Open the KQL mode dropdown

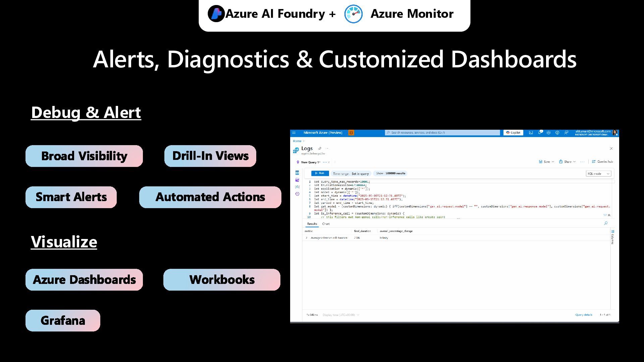tap(598, 174)
